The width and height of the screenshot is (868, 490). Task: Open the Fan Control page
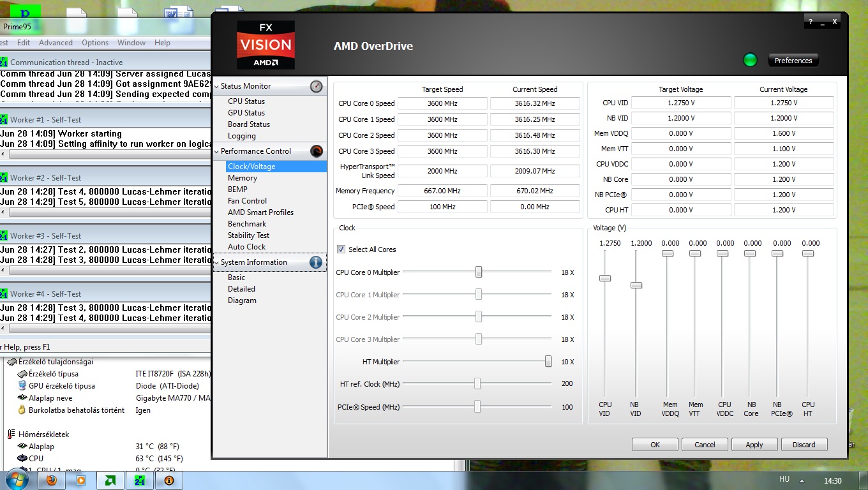pos(247,201)
